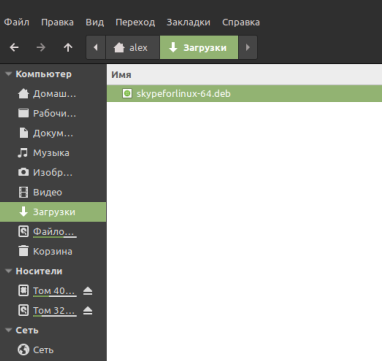Click the home folder icon in sidebar
The height and width of the screenshot is (361, 382).
click(x=23, y=94)
